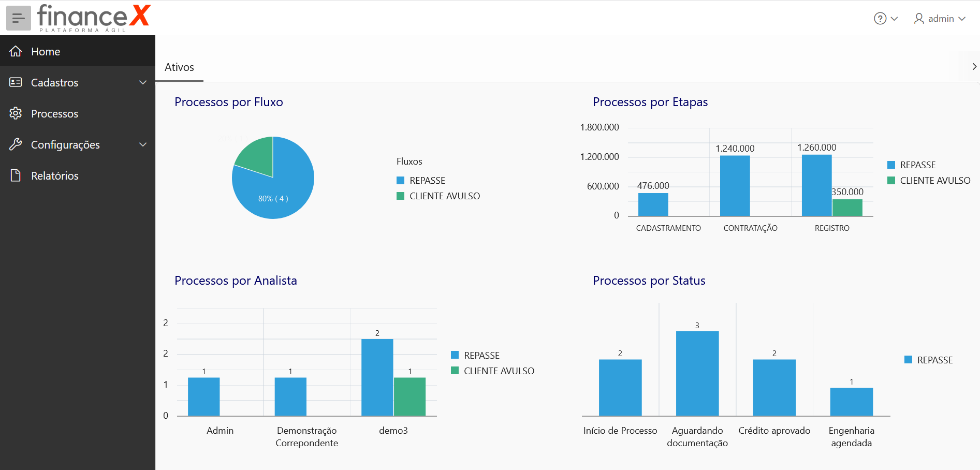Toggle the hamburger navigation menu button

click(19, 18)
